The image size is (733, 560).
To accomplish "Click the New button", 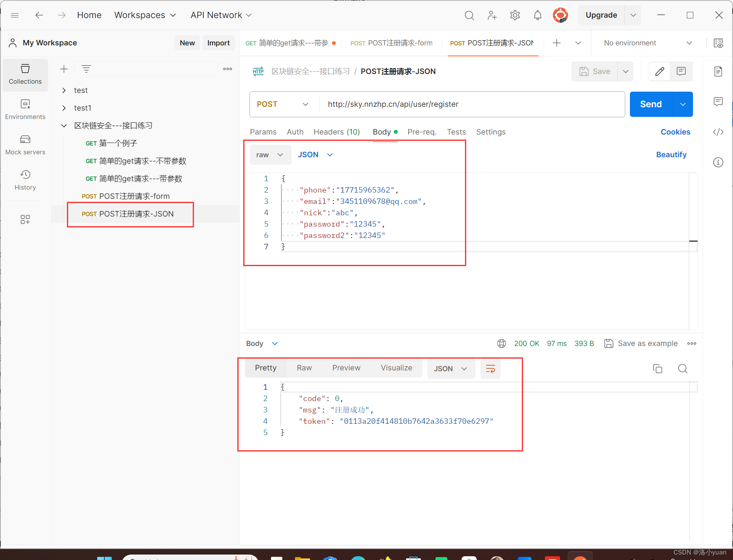I will [187, 43].
